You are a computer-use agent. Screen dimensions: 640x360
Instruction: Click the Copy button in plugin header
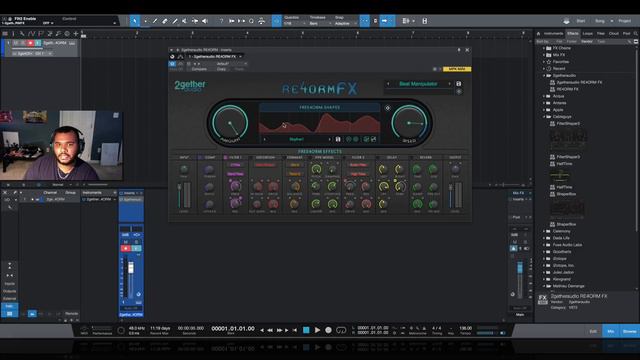[221, 69]
